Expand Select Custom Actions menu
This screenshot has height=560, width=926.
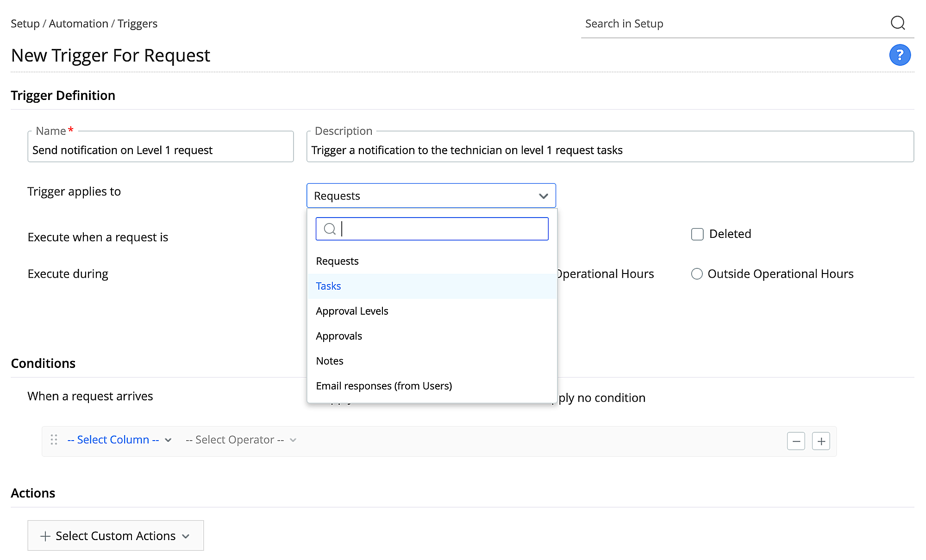pos(115,535)
